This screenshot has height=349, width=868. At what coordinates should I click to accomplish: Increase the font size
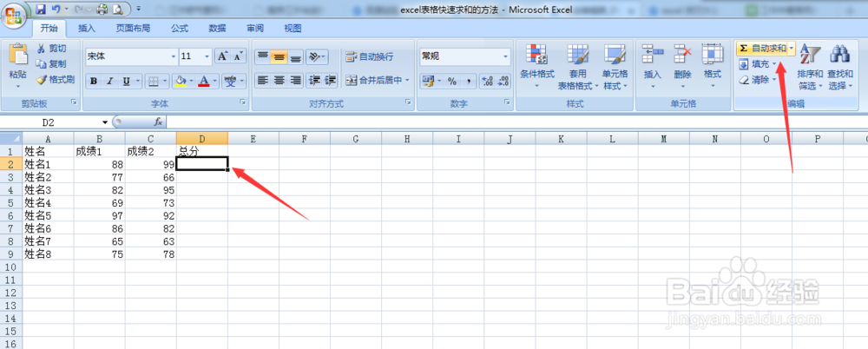pos(222,56)
